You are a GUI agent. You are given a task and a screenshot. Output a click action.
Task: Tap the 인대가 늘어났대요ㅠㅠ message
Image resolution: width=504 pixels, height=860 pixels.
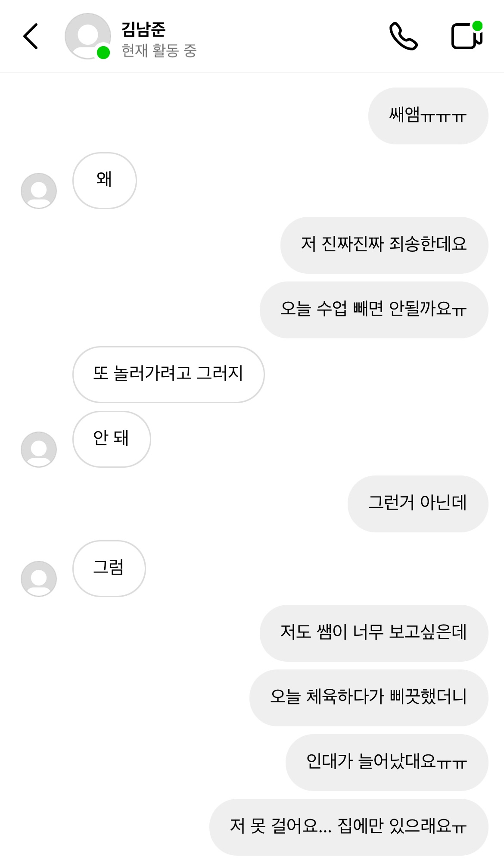coord(386,762)
